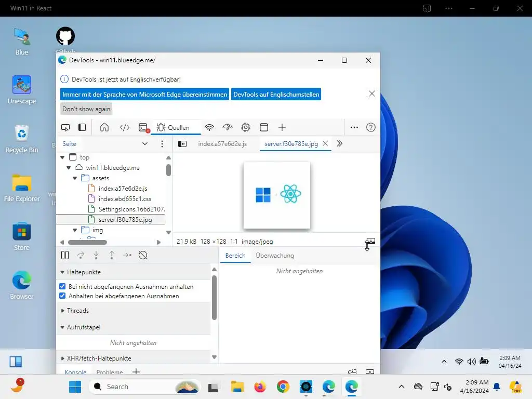Click the debugger pane vertical scrollbar

[214, 298]
